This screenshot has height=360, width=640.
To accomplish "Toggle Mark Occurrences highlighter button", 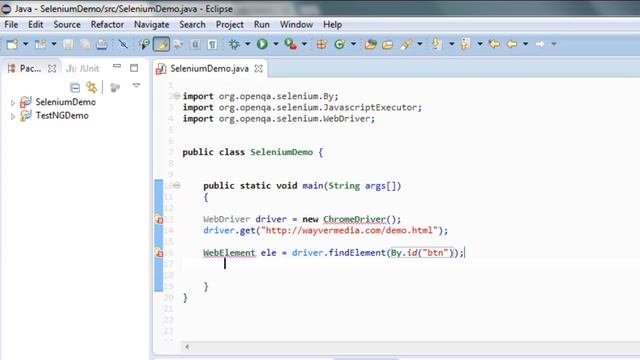I will 161,44.
